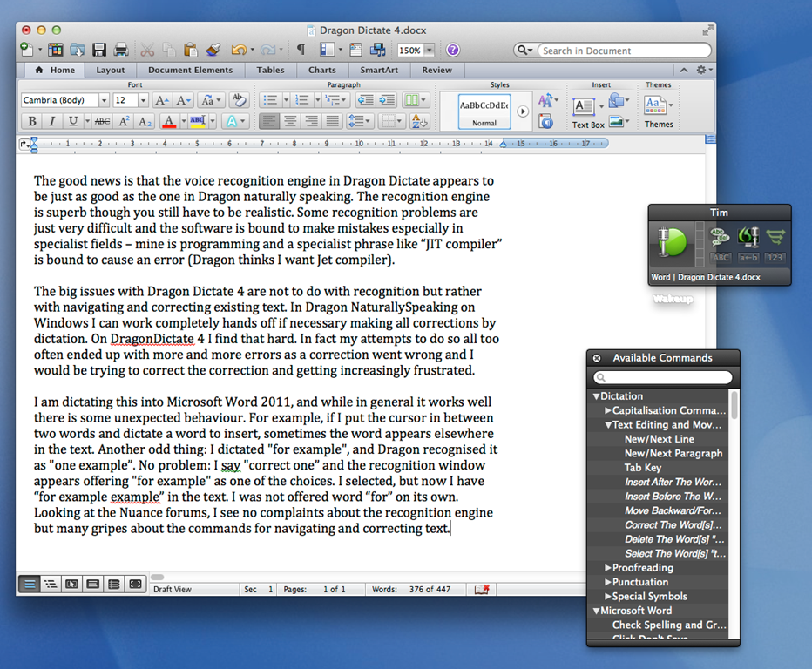Apply the yellow highlight color

(x=198, y=122)
